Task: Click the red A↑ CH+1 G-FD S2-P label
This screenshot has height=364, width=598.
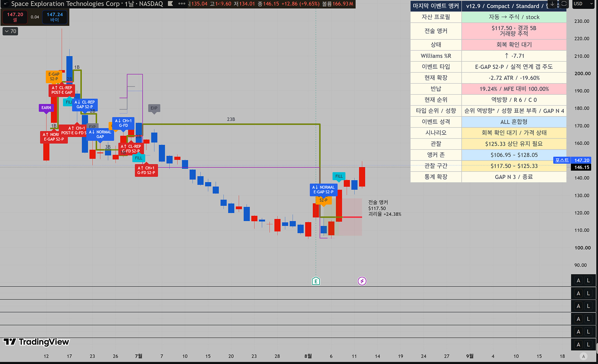Action: point(146,170)
